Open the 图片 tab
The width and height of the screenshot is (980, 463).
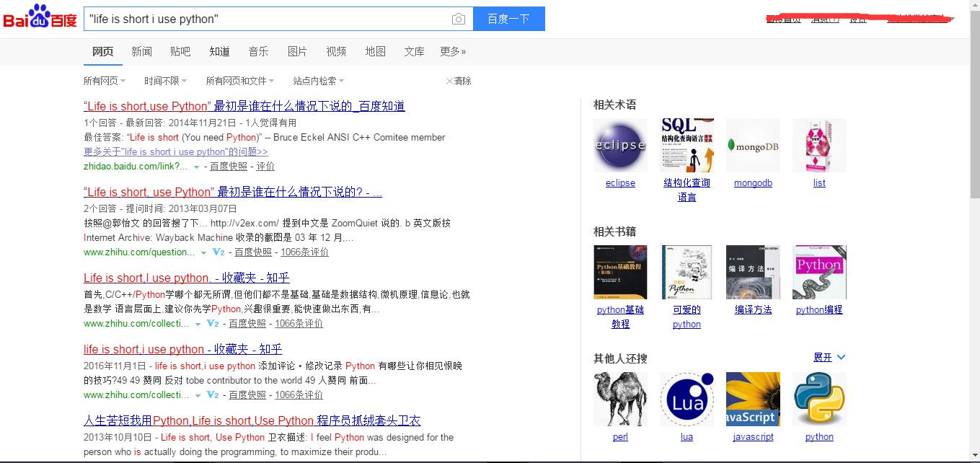pyautogui.click(x=297, y=51)
